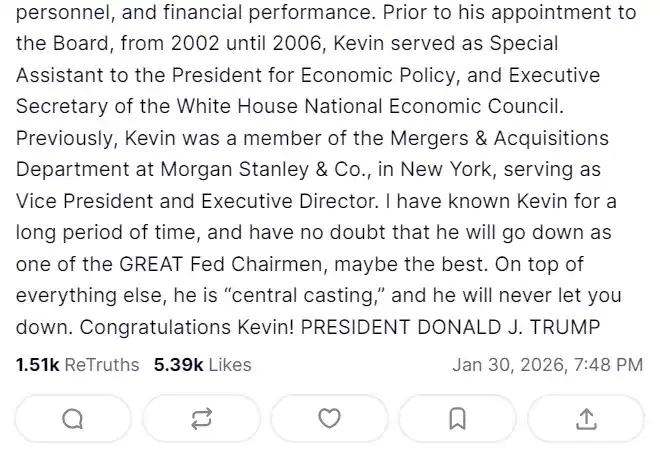View the 5.39k Likes list
The width and height of the screenshot is (660, 456).
[x=202, y=365]
